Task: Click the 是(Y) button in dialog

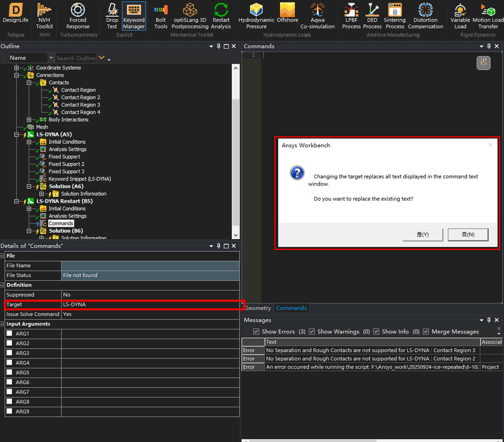Action: tap(422, 235)
